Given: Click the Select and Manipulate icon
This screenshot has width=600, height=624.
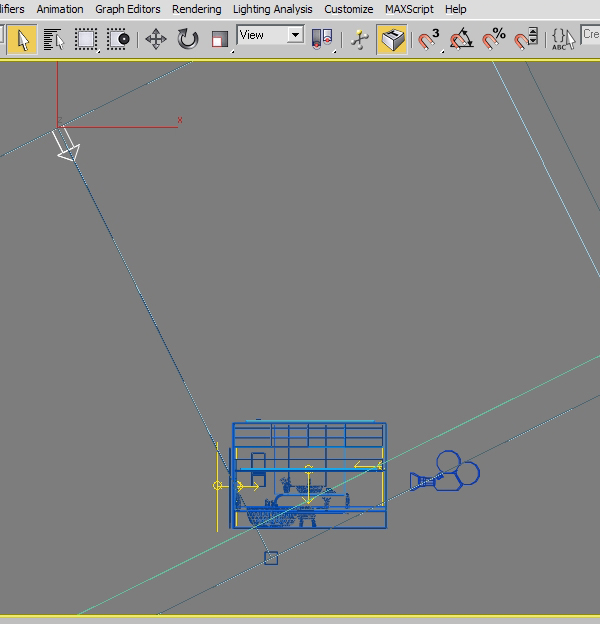Looking at the screenshot, I should click(x=360, y=39).
